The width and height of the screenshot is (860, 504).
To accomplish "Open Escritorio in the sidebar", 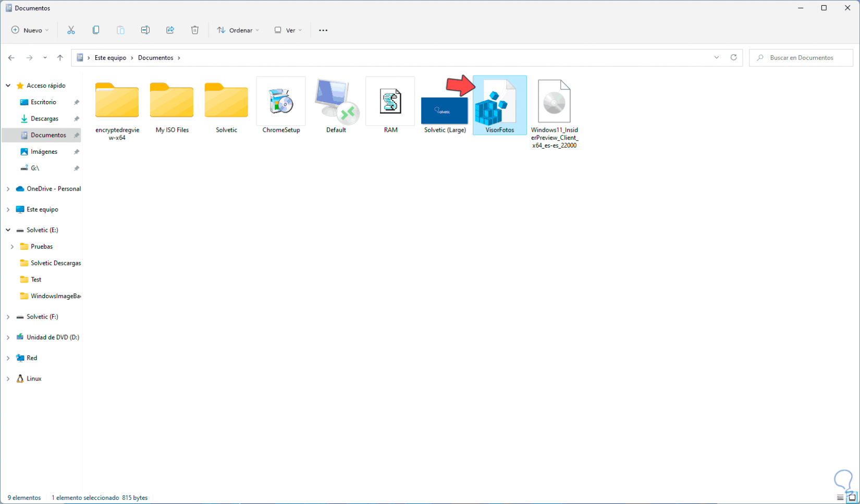I will point(43,102).
